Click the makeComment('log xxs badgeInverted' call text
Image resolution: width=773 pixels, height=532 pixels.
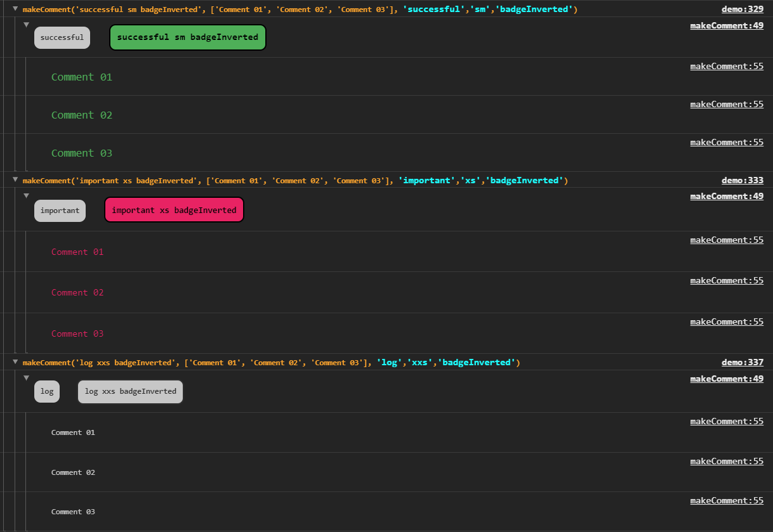(271, 362)
